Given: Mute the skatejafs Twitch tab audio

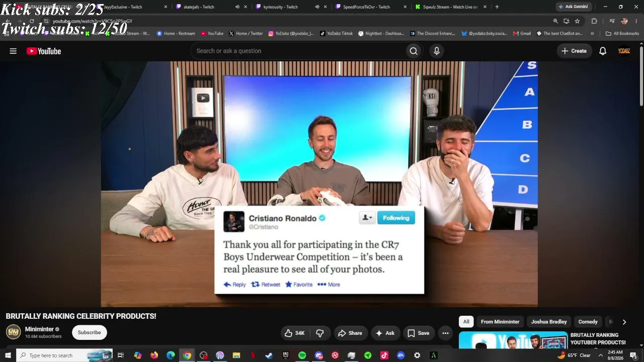Looking at the screenshot, I should [237, 7].
